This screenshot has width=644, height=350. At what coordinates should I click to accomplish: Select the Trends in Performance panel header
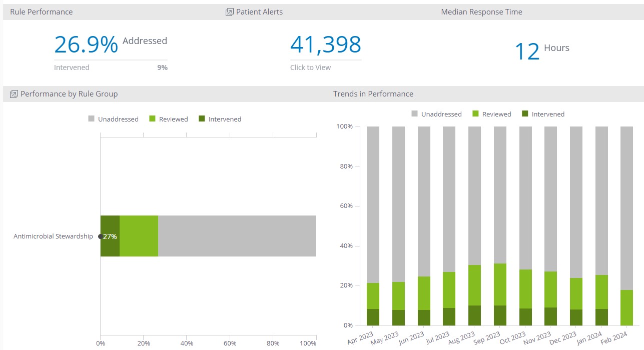click(373, 94)
